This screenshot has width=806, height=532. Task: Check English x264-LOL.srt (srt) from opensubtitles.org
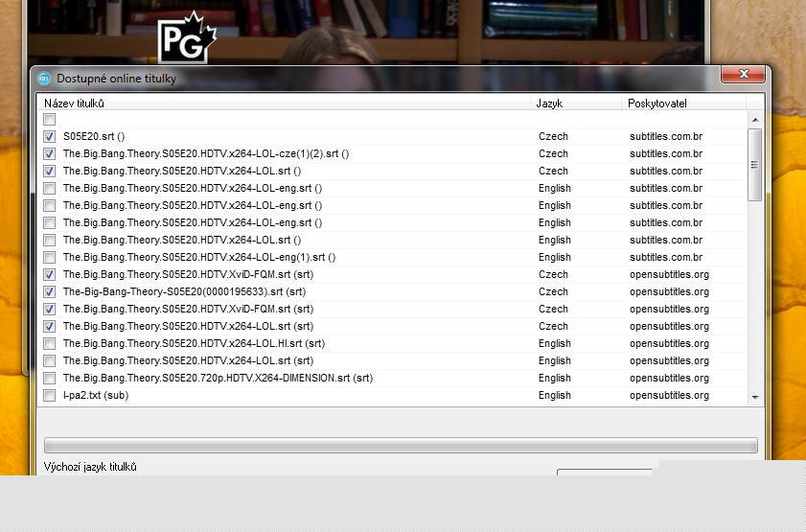(x=49, y=360)
